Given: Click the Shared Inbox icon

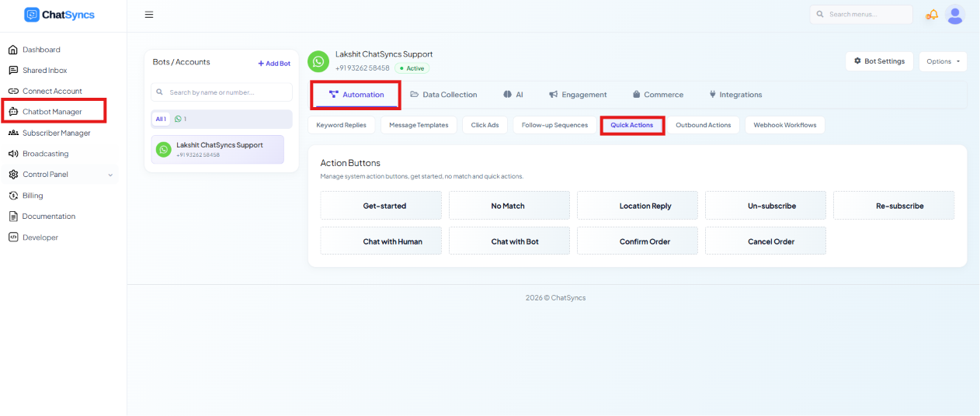Looking at the screenshot, I should [13, 71].
